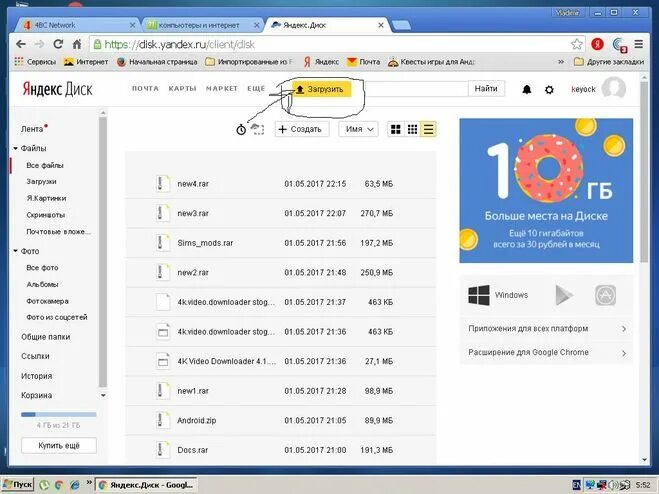Open Лента in the sidebar
The width and height of the screenshot is (659, 494).
(32, 129)
